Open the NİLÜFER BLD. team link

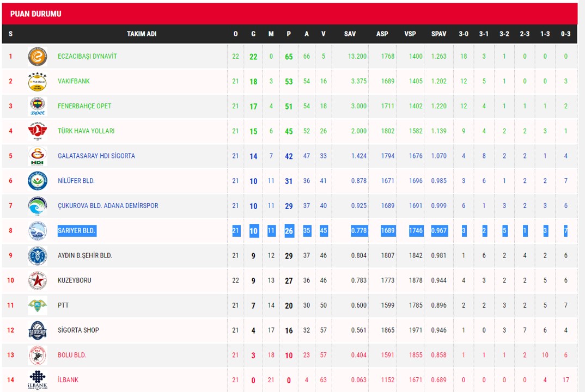76,181
